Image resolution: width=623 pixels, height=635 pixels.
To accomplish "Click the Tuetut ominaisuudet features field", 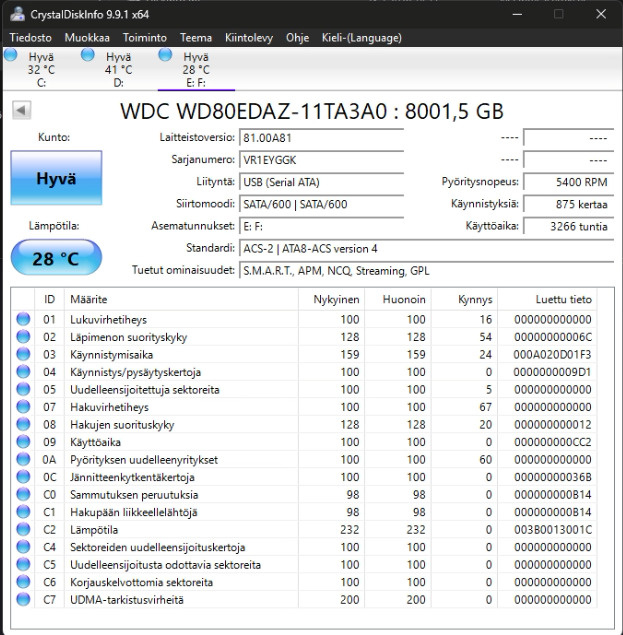I will click(x=427, y=271).
